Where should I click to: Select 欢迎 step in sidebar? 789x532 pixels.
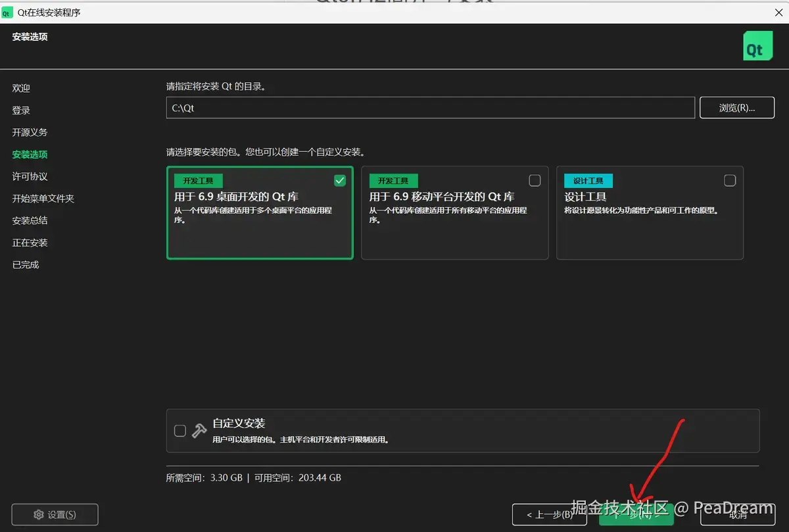[21, 88]
